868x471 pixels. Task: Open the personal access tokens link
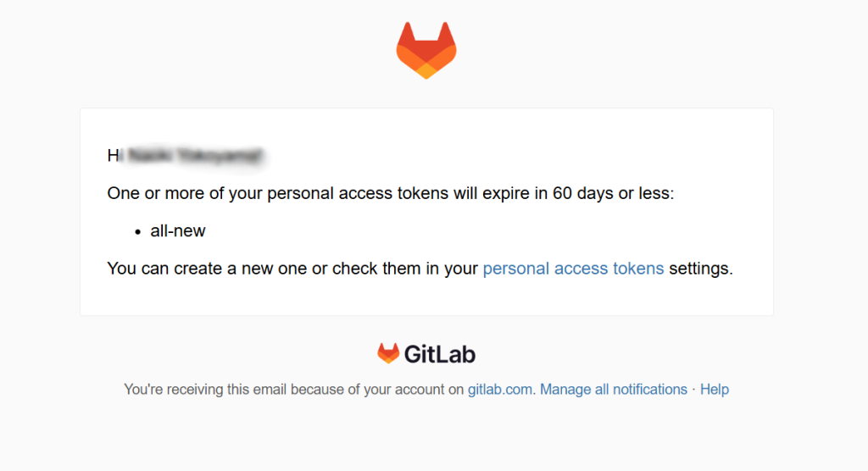point(573,269)
